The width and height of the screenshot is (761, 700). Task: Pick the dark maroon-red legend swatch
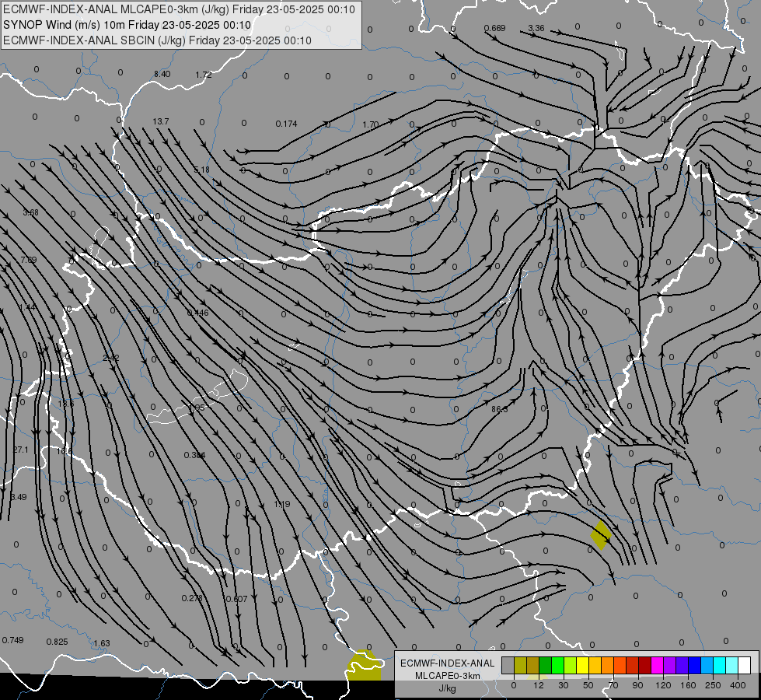645,666
